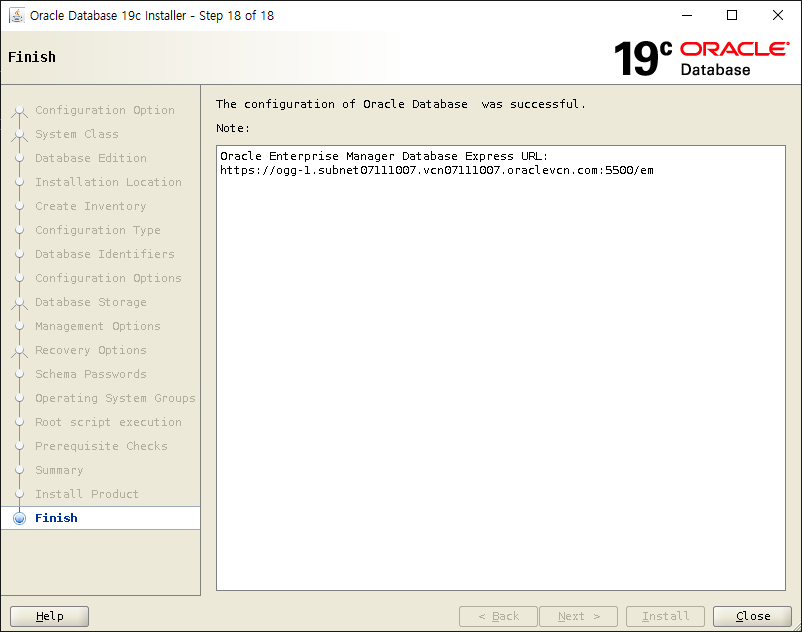Click the greyed-out Back button

tap(498, 616)
